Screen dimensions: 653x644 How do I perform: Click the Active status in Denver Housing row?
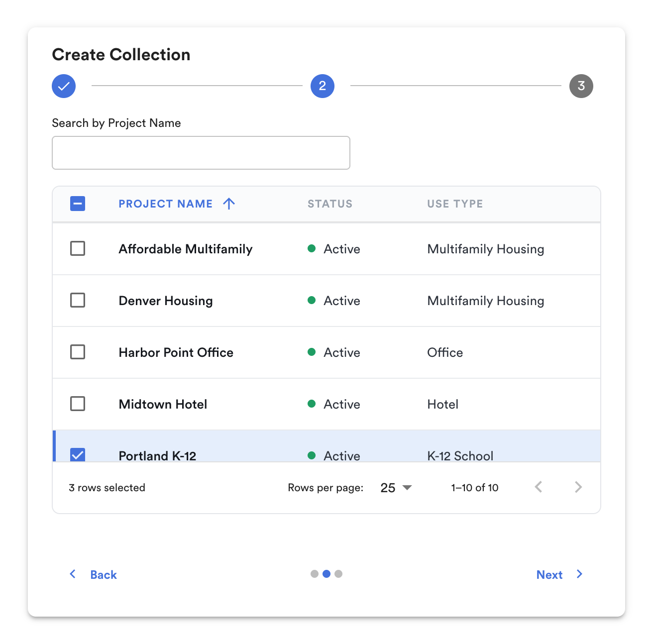[x=334, y=301]
